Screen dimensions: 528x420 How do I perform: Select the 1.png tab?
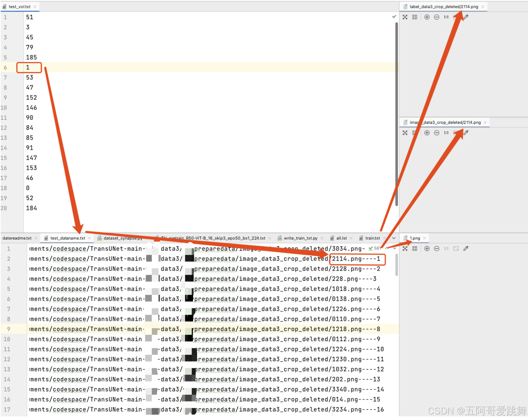click(x=414, y=238)
